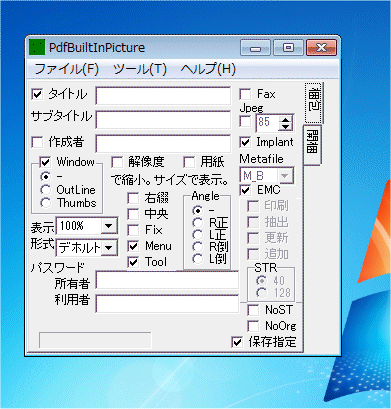
Task: Open the ツール(T) menu
Action: tap(140, 69)
